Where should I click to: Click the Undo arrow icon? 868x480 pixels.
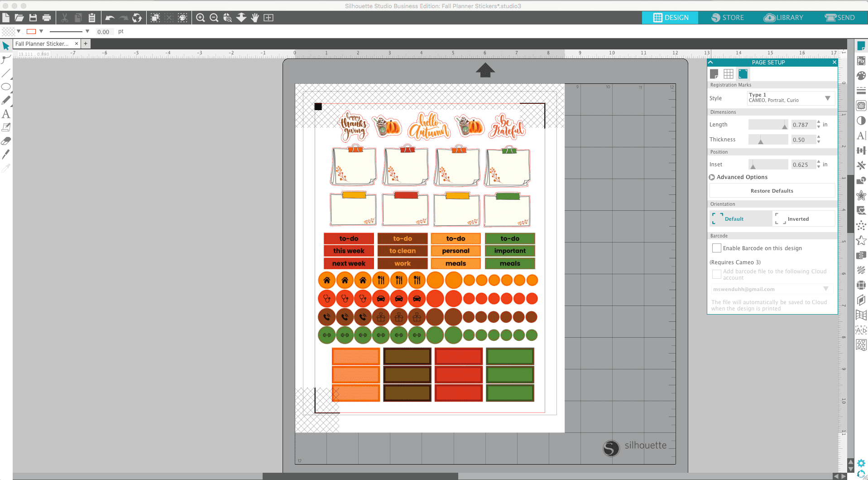point(110,18)
